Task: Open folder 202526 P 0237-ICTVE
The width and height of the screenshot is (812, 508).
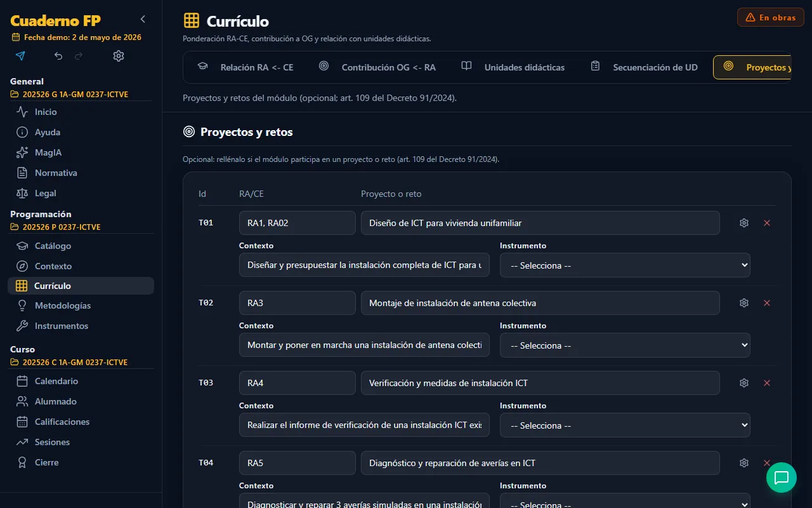Action: tap(56, 227)
